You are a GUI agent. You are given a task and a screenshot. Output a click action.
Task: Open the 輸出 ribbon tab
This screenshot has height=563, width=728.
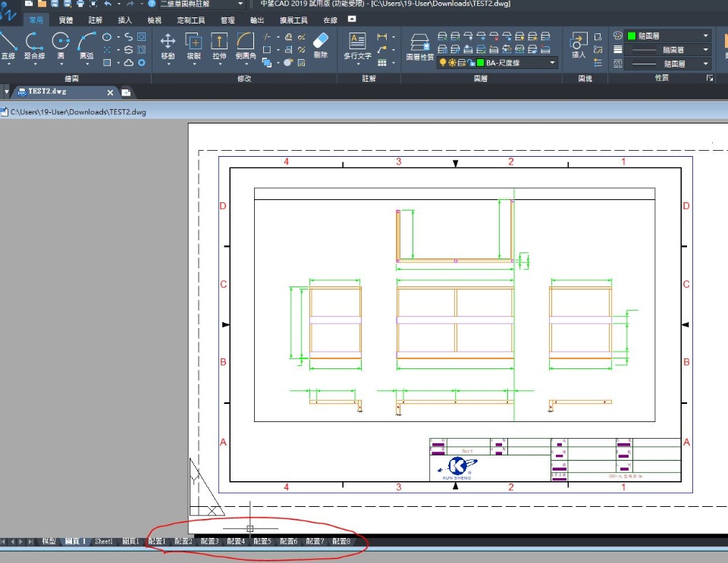coord(257,20)
